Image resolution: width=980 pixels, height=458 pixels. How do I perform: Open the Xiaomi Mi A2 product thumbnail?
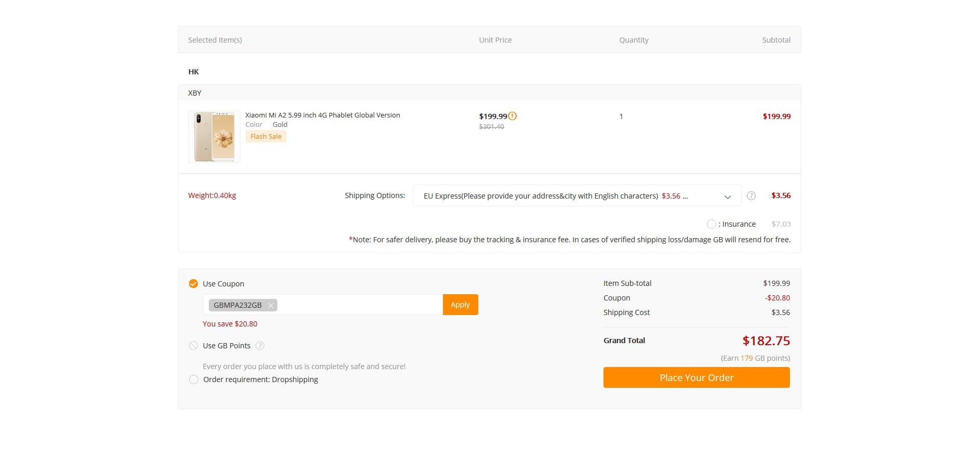coord(214,137)
